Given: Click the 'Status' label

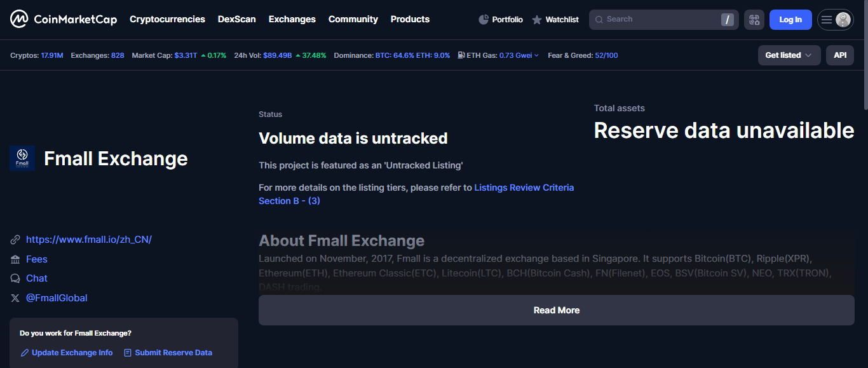Looking at the screenshot, I should tap(270, 114).
